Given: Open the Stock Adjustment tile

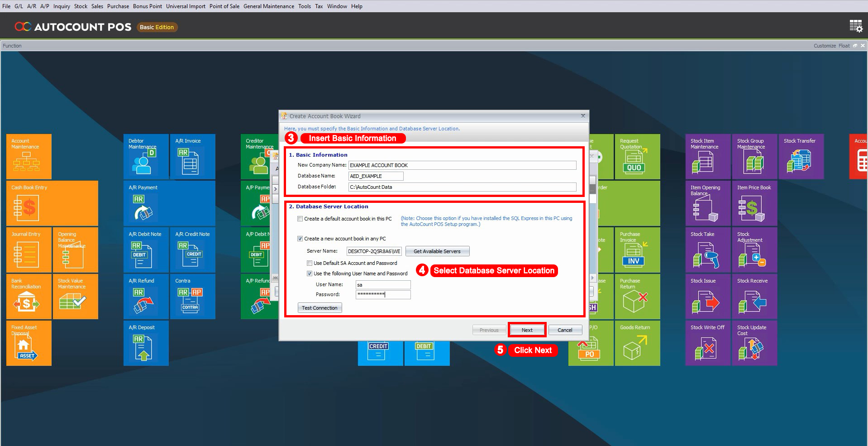Looking at the screenshot, I should [755, 250].
